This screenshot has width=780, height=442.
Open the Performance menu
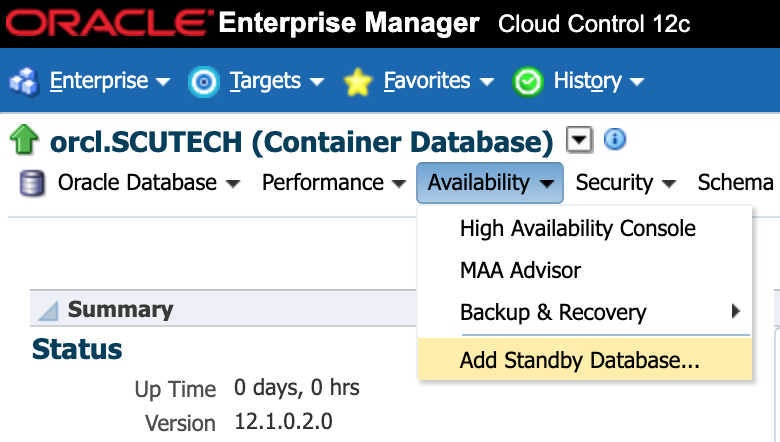pos(332,183)
